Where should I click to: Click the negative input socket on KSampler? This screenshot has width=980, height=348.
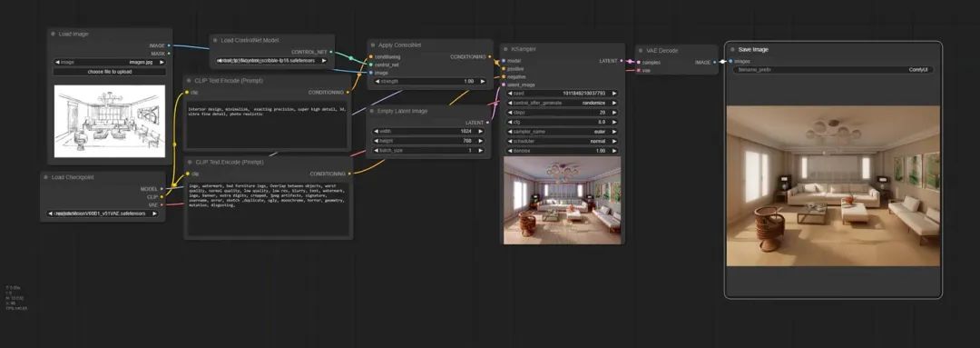pos(503,76)
